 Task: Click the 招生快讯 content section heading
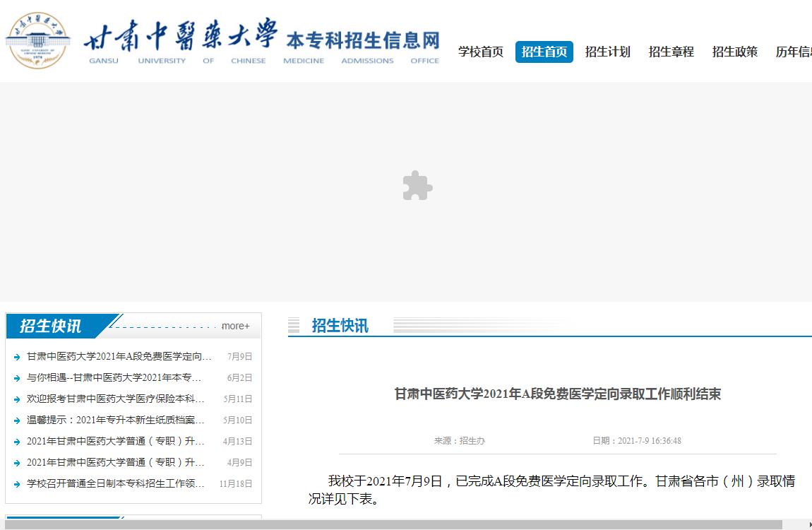[x=340, y=326]
